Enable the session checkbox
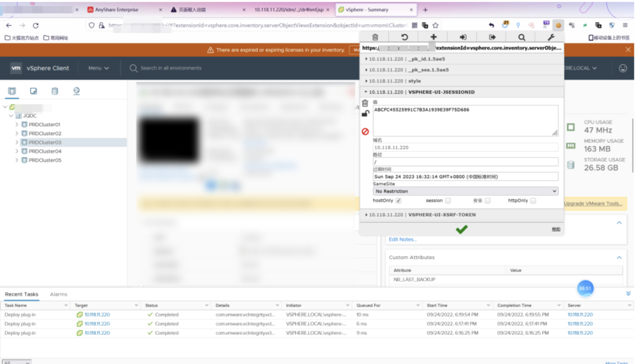Image resolution: width=644 pixels, height=364 pixels. (448, 201)
